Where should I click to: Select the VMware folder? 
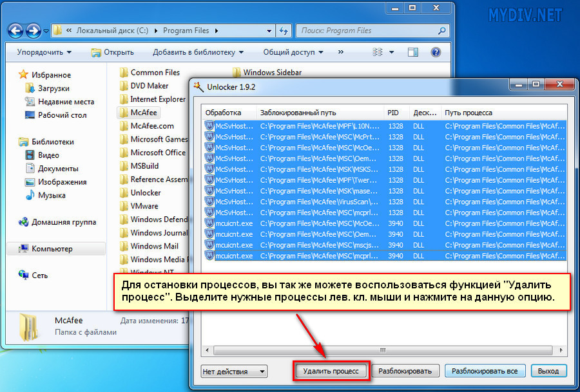click(139, 206)
